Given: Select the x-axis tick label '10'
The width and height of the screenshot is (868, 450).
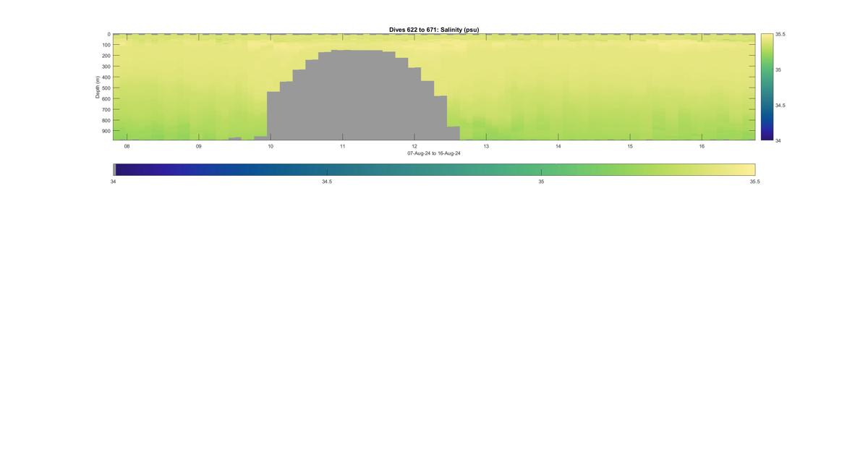Looking at the screenshot, I should [x=271, y=146].
